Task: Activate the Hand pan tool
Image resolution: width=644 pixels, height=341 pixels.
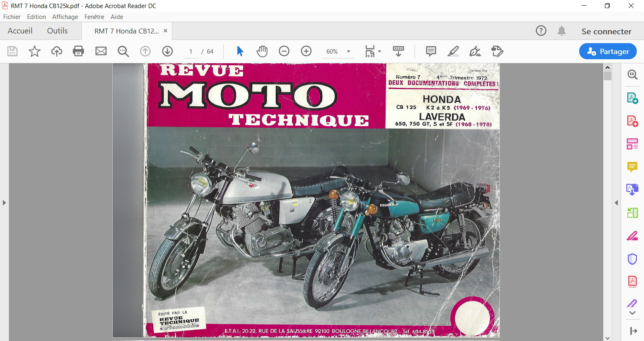Action: coord(262,51)
